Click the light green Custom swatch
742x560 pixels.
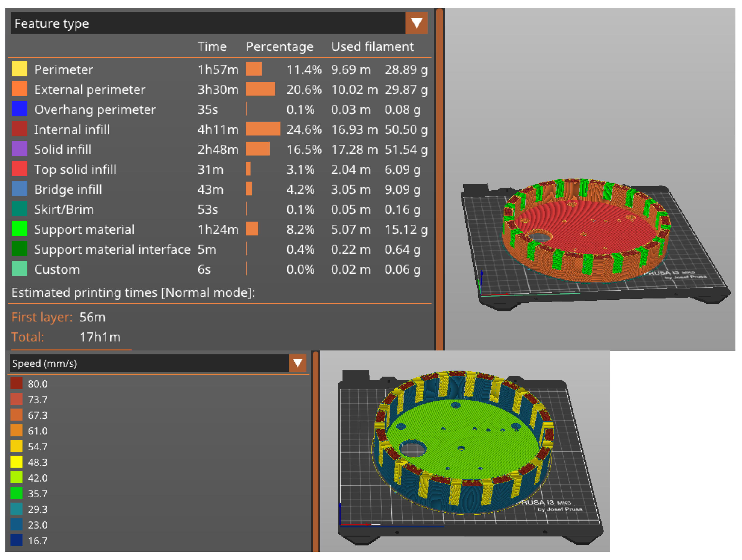point(19,269)
